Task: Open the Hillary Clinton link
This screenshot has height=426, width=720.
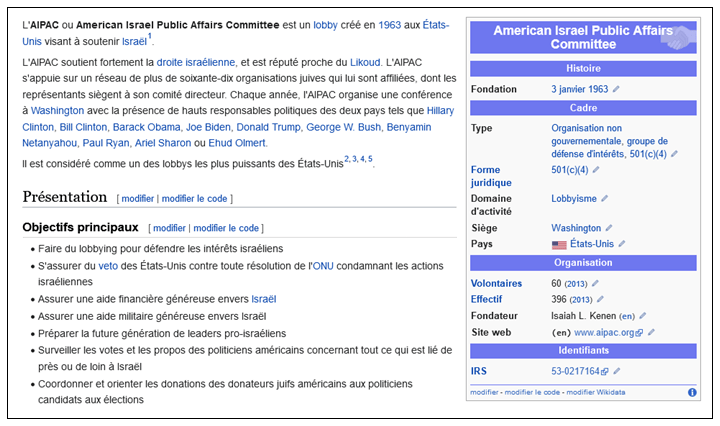Action: click(440, 111)
